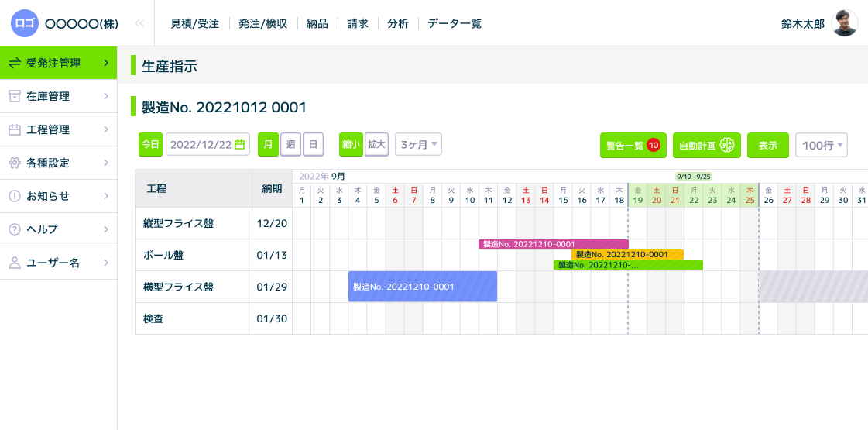Select the blue 製造No. 20221210-0001 Gantt bar
868x430 pixels.
pos(422,287)
